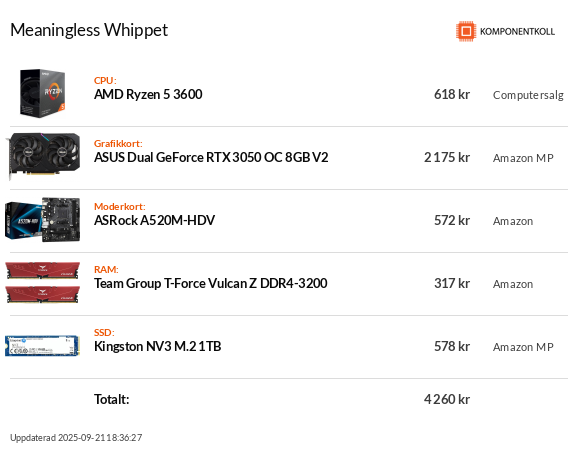Click the KOMPONENTKOLL brand text
Image resolution: width=577 pixels, height=451 pixels.
coord(517,32)
